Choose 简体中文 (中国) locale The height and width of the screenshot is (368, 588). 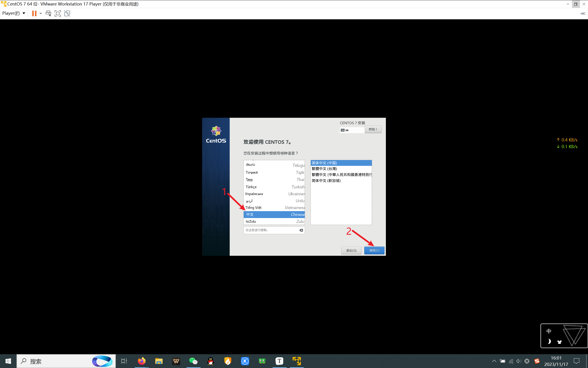[x=341, y=163]
